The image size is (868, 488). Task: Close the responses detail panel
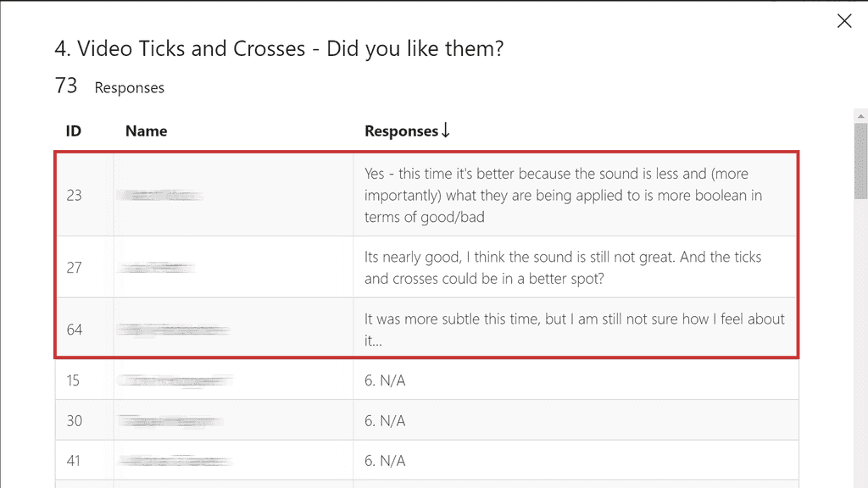coord(844,21)
